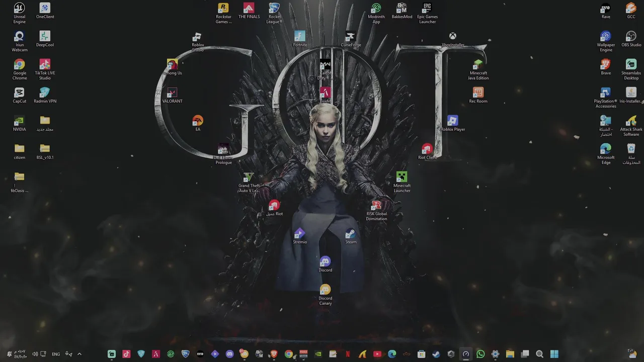Open File Explorer from the taskbar
Image resolution: width=644 pixels, height=362 pixels.
510,354
